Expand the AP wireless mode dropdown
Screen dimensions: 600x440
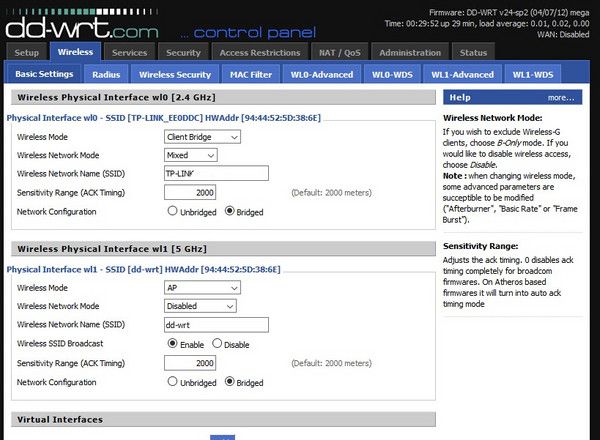coord(202,288)
